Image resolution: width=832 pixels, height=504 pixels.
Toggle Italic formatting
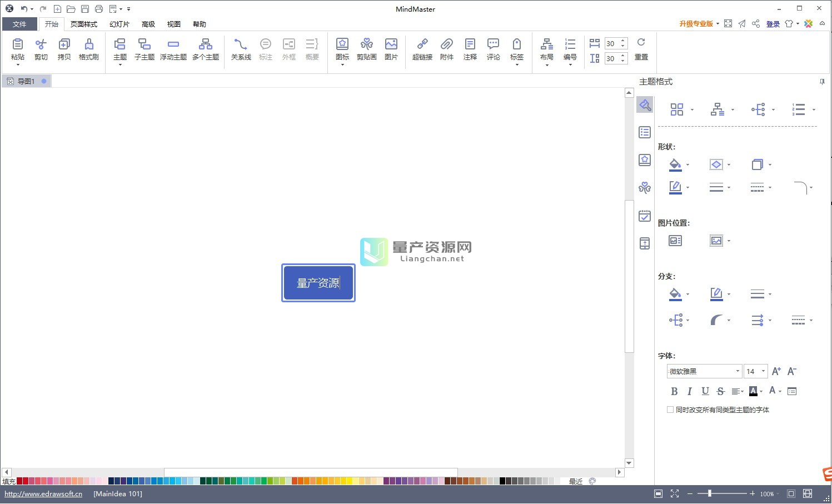[x=690, y=391]
